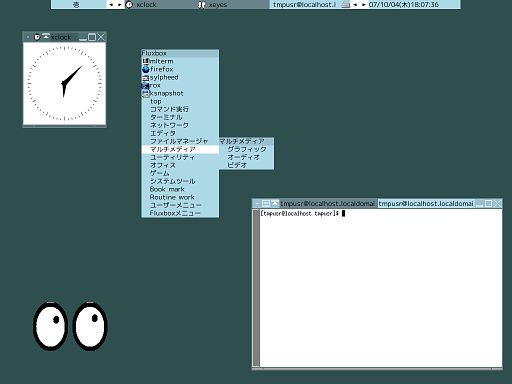Select xclock in the toolbar window list
The image size is (512, 384).
[x=161, y=5]
